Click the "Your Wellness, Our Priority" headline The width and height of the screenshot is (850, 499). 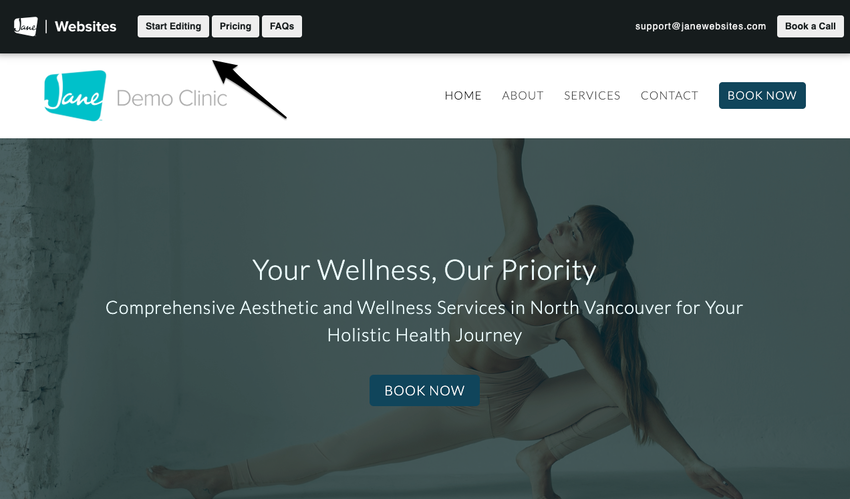point(424,270)
